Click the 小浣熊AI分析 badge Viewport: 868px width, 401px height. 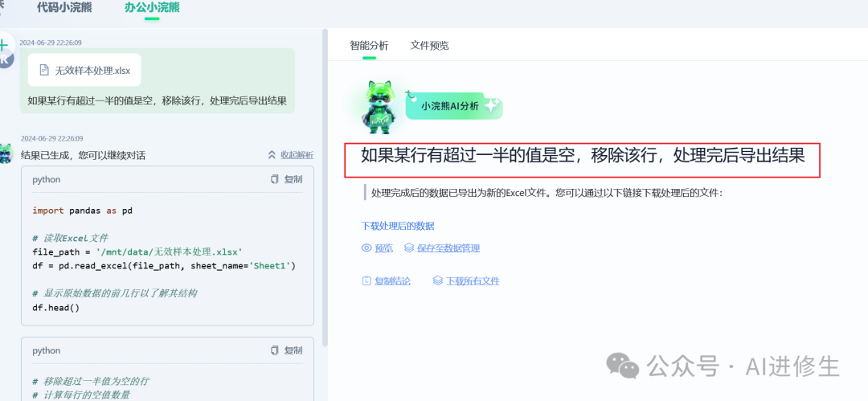[x=453, y=106]
